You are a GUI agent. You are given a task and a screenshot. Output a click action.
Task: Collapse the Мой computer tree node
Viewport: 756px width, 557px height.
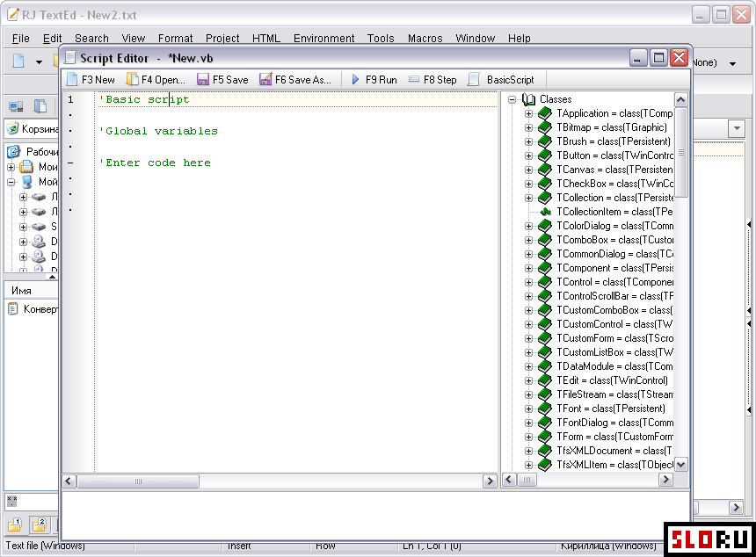point(11,182)
